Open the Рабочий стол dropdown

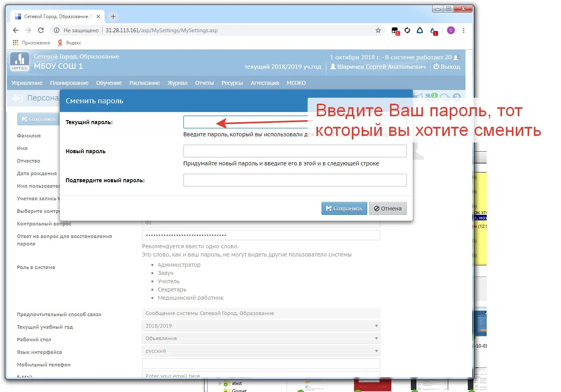click(261, 339)
